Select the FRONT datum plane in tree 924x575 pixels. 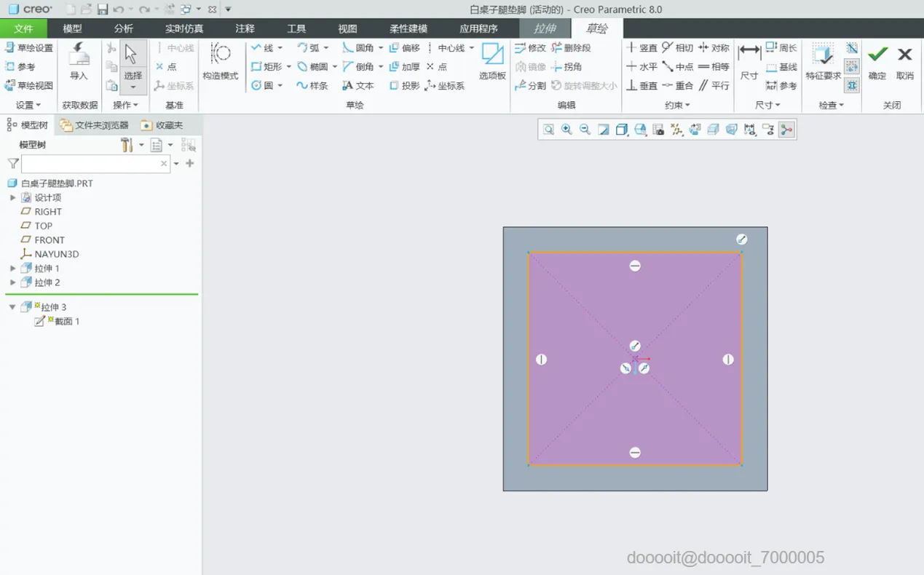[x=42, y=240]
